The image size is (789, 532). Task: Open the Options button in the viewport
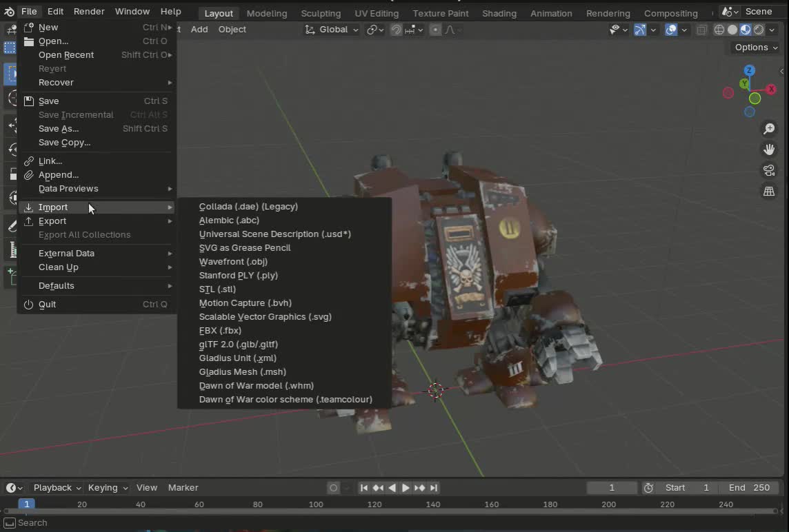tap(755, 47)
